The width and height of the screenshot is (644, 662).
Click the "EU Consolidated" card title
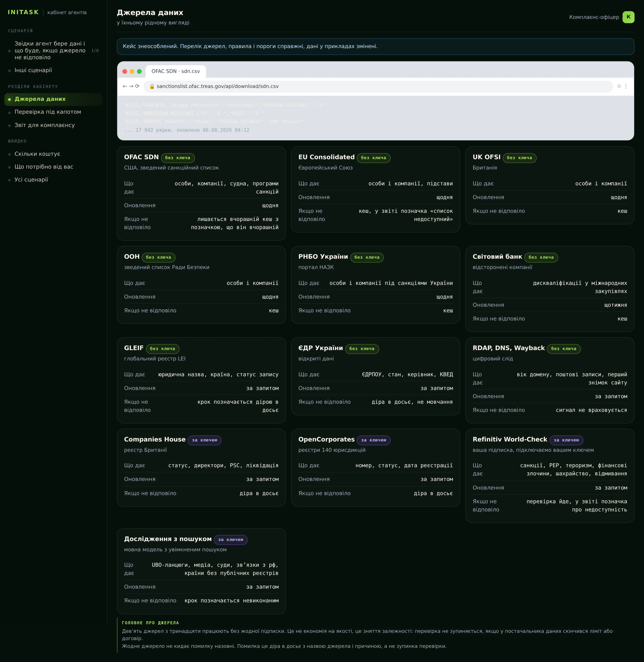326,157
